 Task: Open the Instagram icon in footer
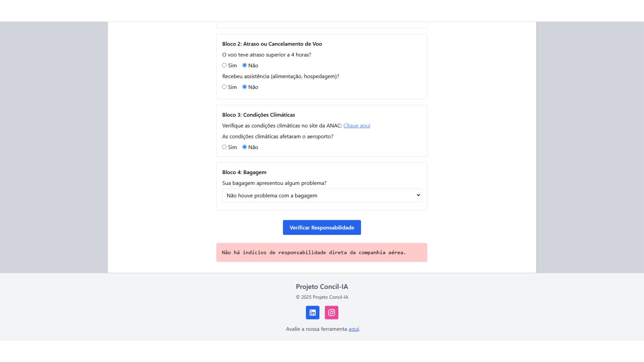(x=331, y=312)
